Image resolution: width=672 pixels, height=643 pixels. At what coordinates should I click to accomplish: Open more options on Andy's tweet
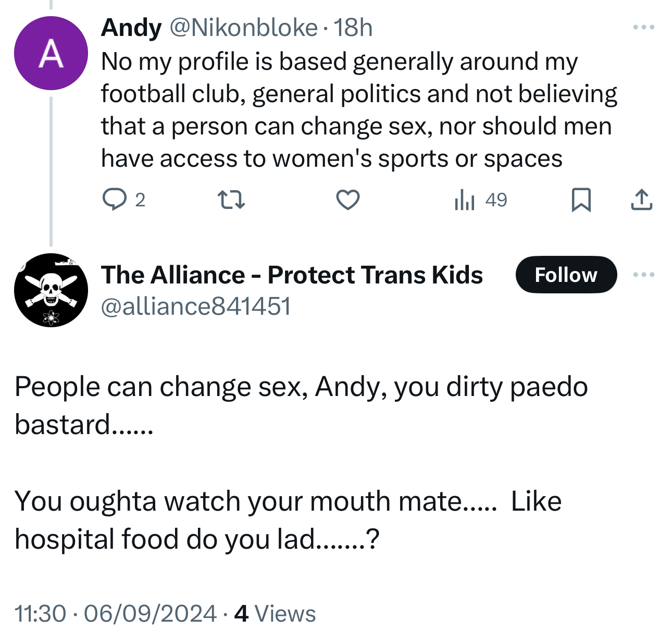[643, 27]
